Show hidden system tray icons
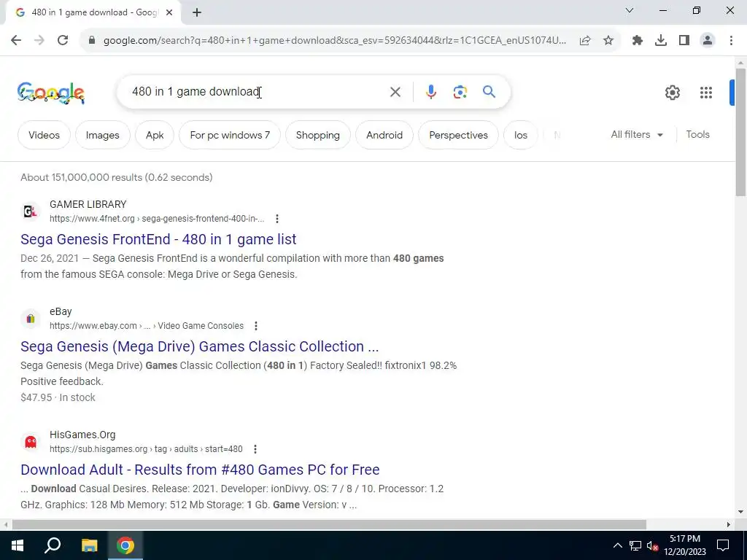Screen dimensions: 747x560 click(617, 545)
